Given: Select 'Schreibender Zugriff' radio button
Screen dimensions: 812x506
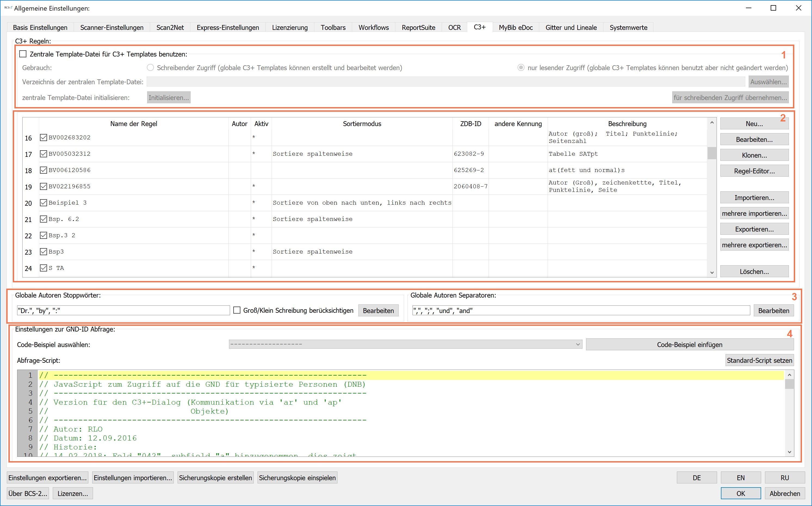Looking at the screenshot, I should tap(150, 68).
